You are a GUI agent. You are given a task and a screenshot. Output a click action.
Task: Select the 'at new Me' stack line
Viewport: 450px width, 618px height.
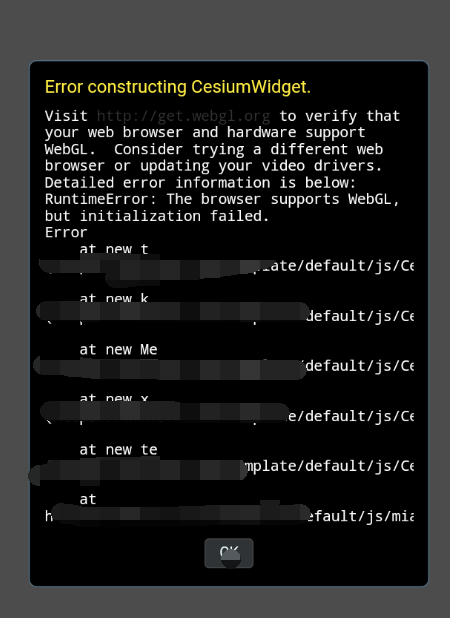(118, 349)
